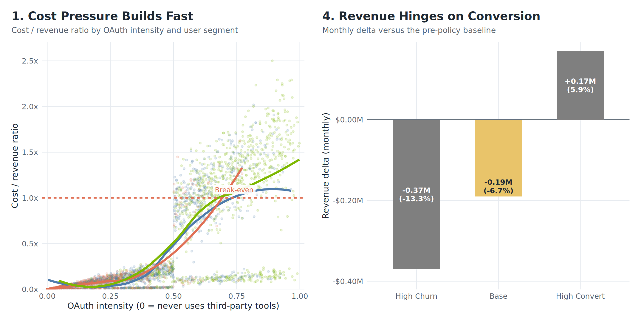Viewport: 644px width, 322px height.
Task: Click the '1. Cost Pressure Builds Fast' title
Action: click(x=102, y=16)
